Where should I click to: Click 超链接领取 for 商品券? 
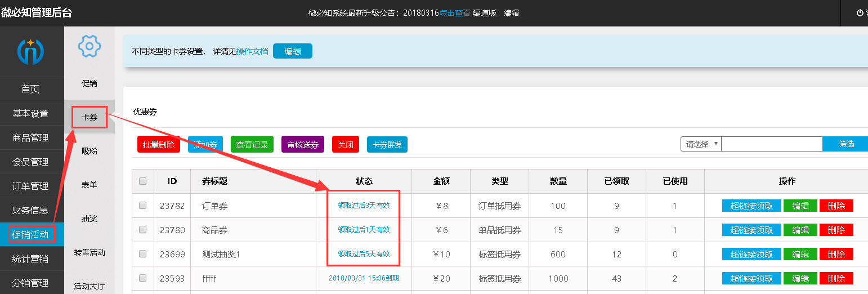point(751,230)
